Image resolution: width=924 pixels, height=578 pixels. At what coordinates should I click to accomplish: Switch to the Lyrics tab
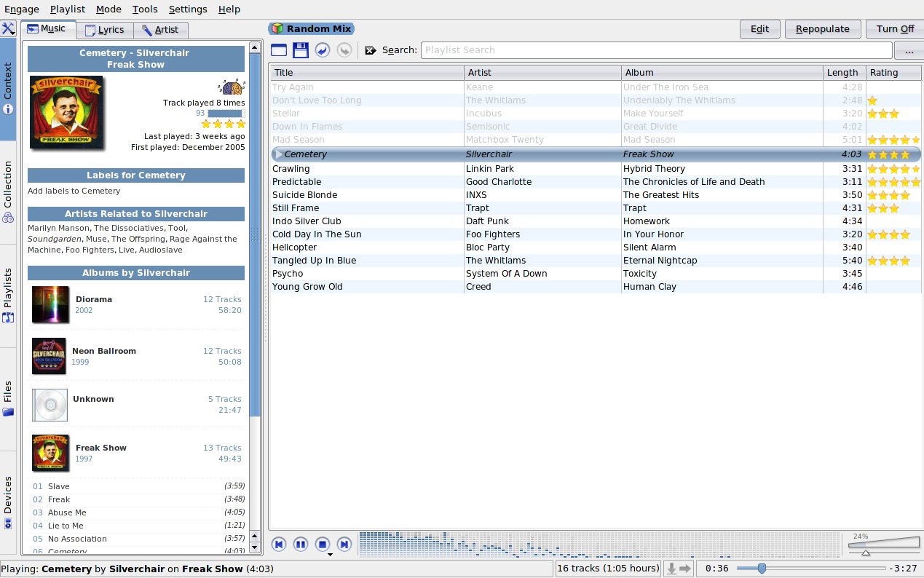click(x=105, y=30)
